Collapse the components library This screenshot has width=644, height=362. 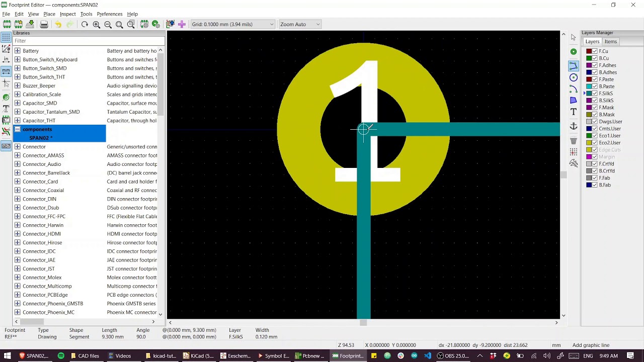(18, 129)
